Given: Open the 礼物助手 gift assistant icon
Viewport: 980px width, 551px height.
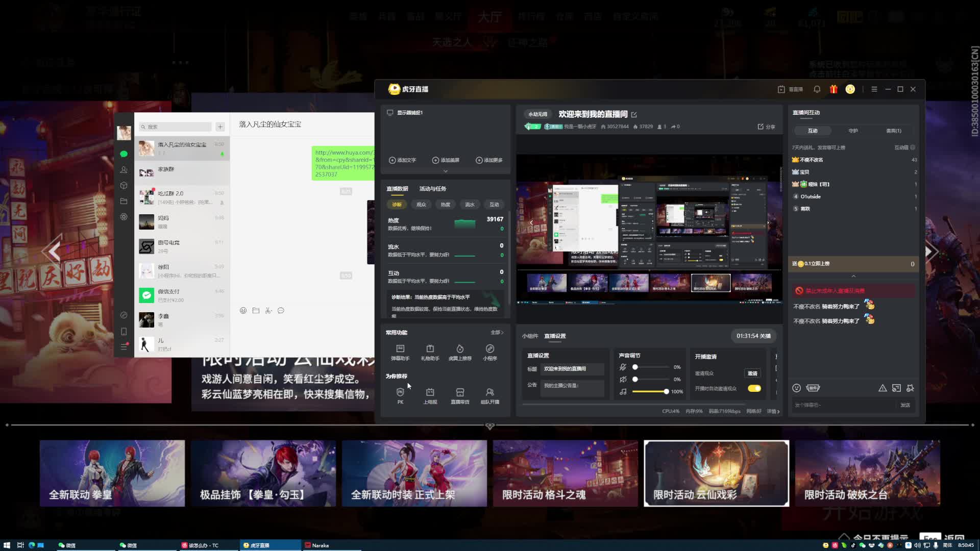Looking at the screenshot, I should [x=430, y=349].
